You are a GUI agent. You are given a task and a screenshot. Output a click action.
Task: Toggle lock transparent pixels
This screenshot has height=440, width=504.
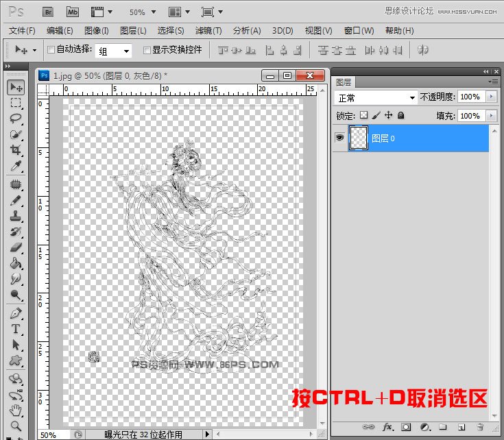point(363,115)
